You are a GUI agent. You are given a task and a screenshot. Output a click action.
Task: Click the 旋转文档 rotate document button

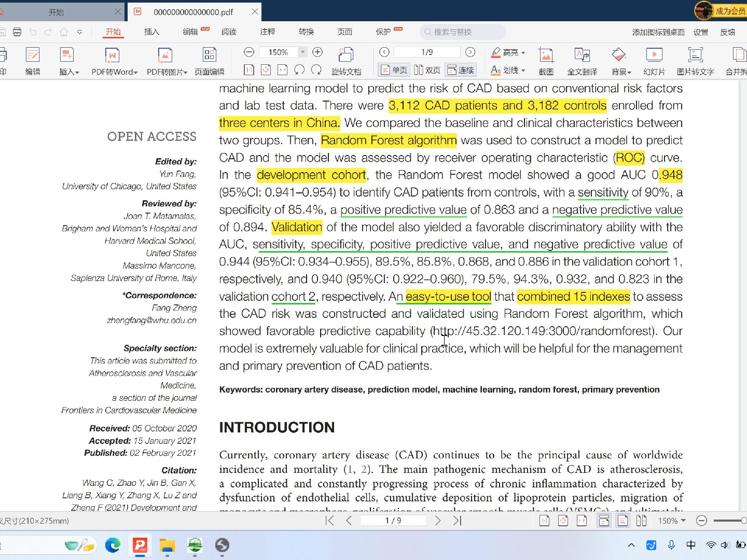pyautogui.click(x=346, y=61)
